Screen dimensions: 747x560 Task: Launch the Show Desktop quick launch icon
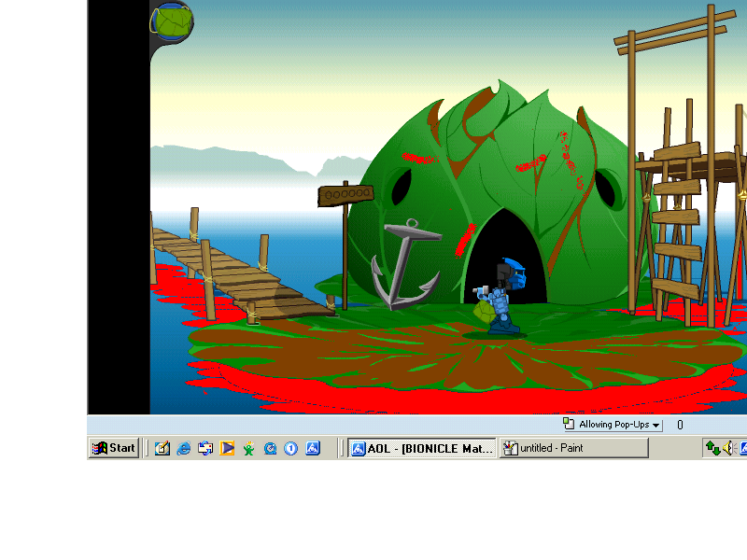[x=162, y=449]
